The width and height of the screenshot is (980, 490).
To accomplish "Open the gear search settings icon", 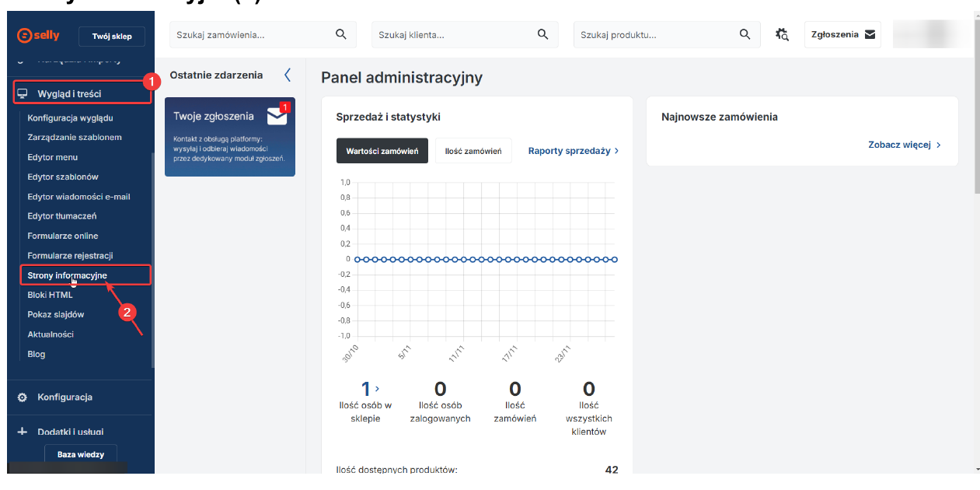I will coord(783,34).
